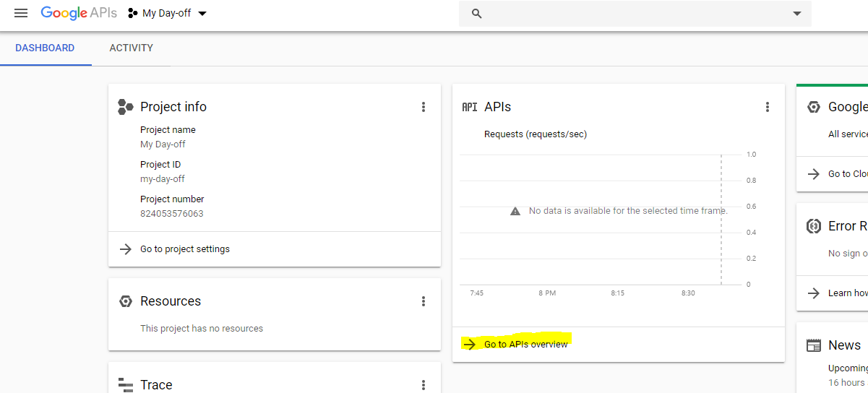Click the 8:15 time axis label
Viewport: 868px width, 393px height.
[x=617, y=293]
